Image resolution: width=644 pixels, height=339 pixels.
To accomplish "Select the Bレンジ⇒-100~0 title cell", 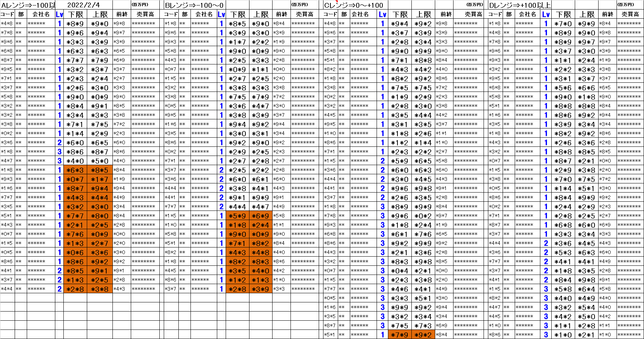I will pos(194,5).
